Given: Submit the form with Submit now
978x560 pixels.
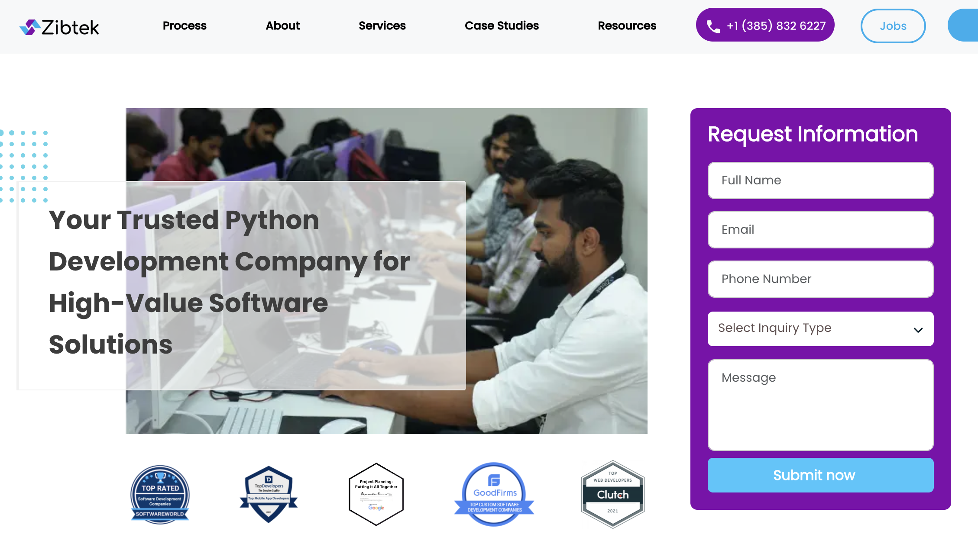Looking at the screenshot, I should (820, 475).
